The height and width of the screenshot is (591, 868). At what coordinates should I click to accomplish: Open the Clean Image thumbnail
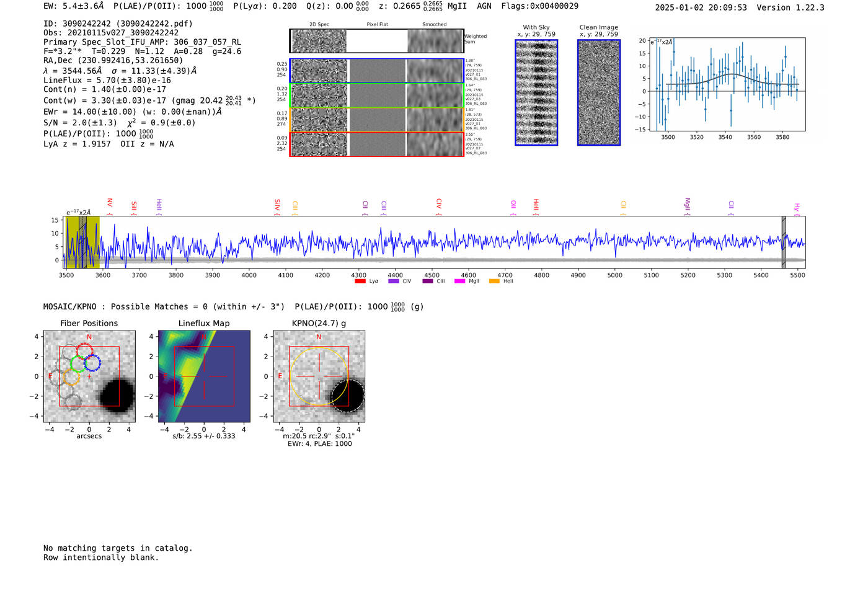[x=599, y=92]
